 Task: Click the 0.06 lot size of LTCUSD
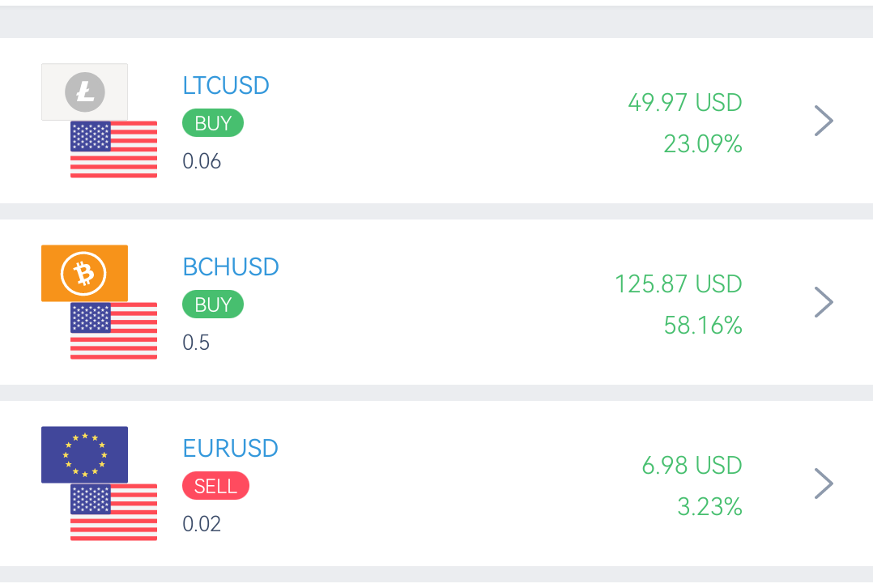(202, 161)
